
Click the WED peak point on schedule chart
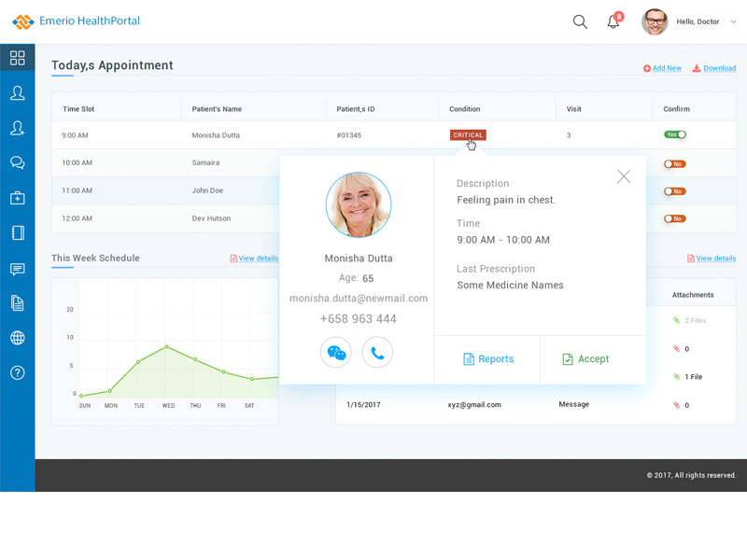click(166, 345)
